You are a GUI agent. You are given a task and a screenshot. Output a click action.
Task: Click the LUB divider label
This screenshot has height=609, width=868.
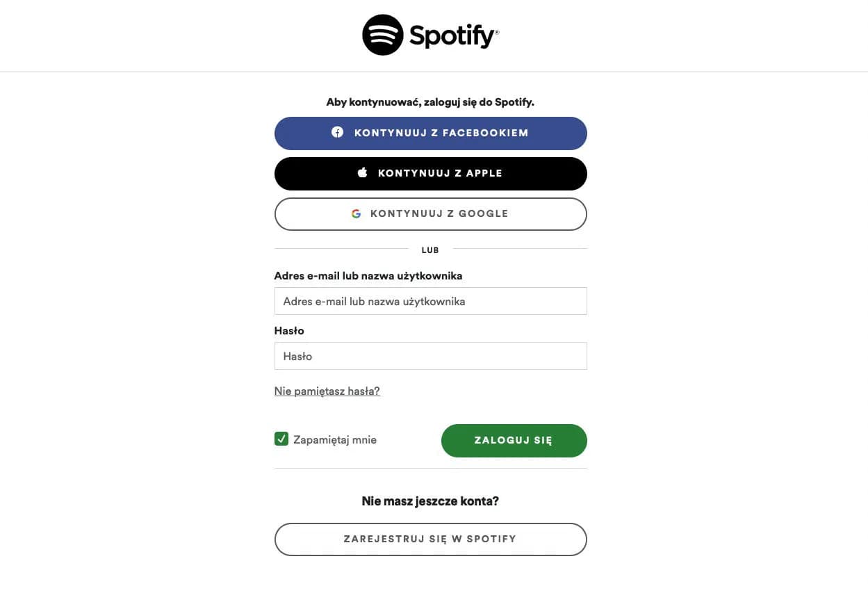(x=430, y=250)
